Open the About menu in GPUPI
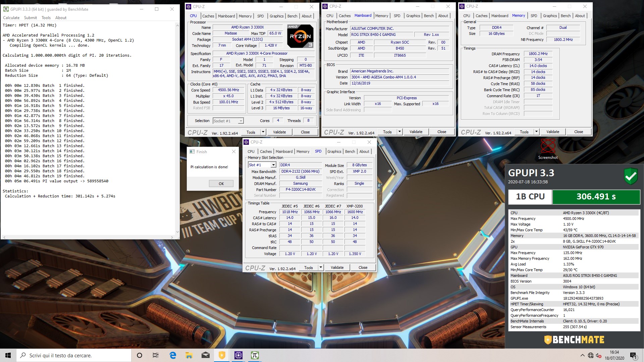Viewport: 644px width, 362px height. (61, 18)
